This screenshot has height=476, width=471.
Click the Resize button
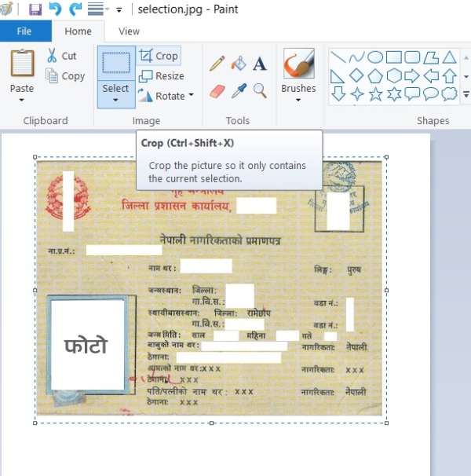pos(162,76)
